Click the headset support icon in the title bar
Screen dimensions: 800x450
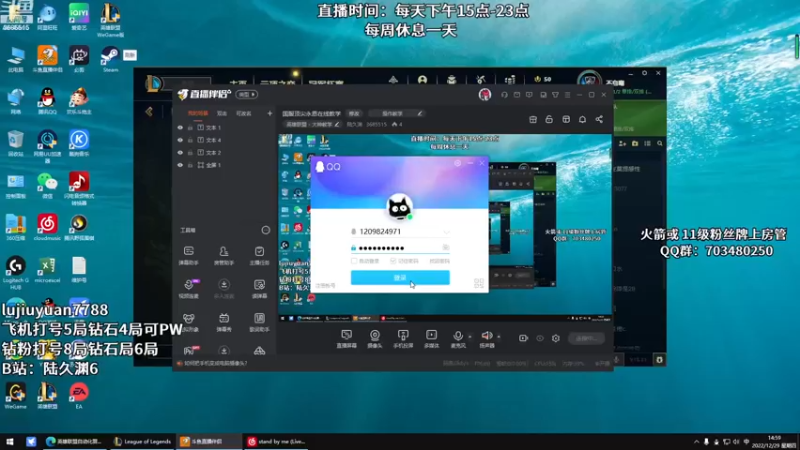[x=504, y=95]
